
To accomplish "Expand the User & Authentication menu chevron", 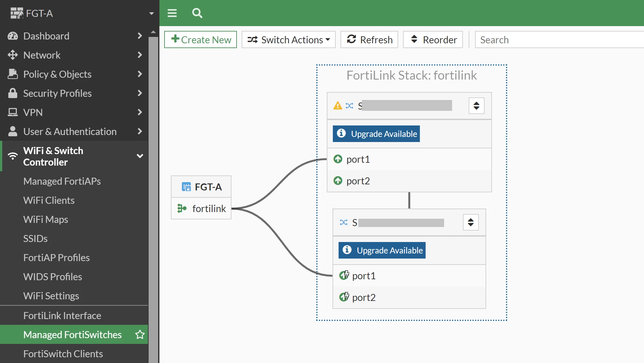I will tap(140, 131).
